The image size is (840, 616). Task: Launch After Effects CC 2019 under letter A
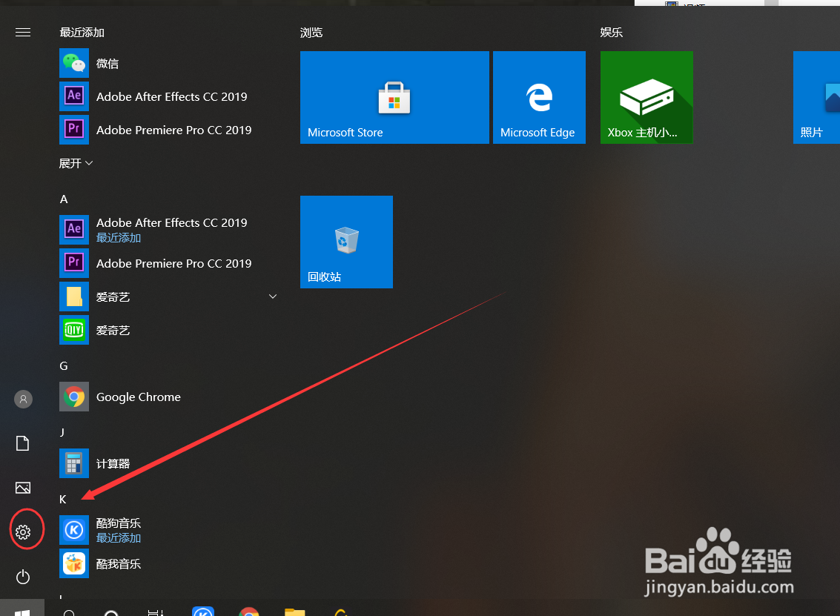tap(168, 229)
